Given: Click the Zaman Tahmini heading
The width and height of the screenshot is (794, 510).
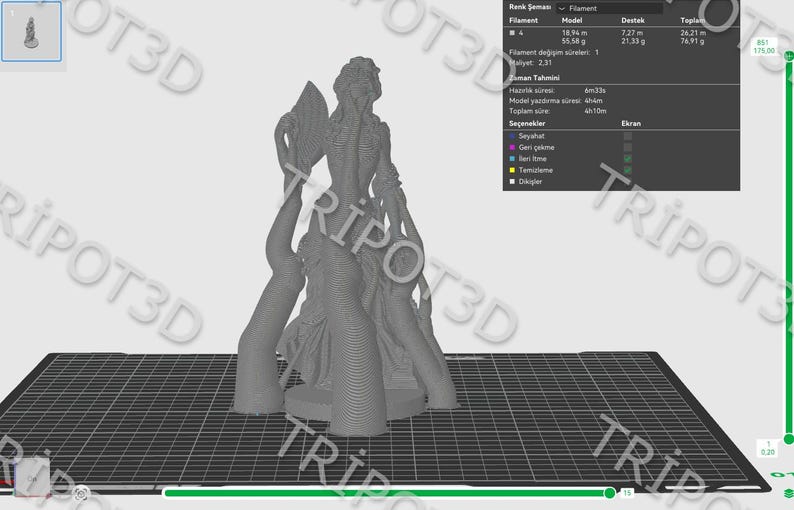Looking at the screenshot, I should (534, 78).
